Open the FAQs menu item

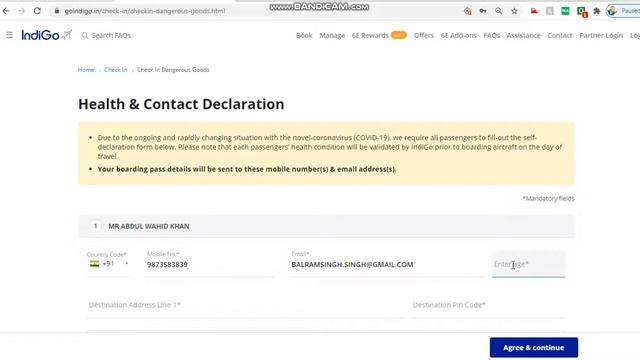[x=491, y=36]
